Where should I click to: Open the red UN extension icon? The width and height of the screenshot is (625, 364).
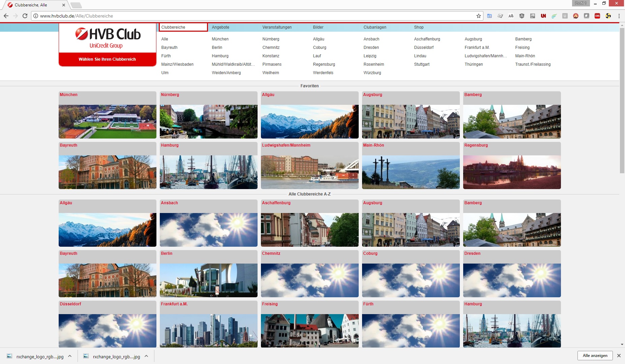(x=543, y=16)
